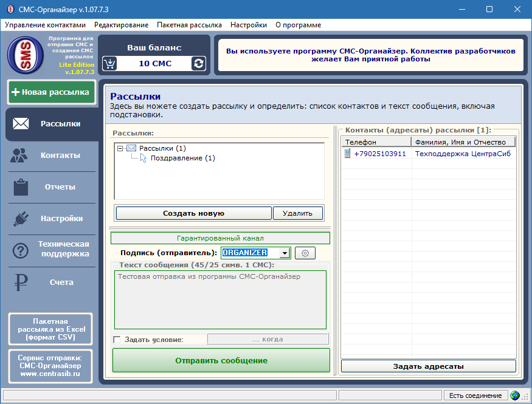The width and height of the screenshot is (532, 404).
Task: Click the Отправить сообщение button
Action: [x=221, y=361]
